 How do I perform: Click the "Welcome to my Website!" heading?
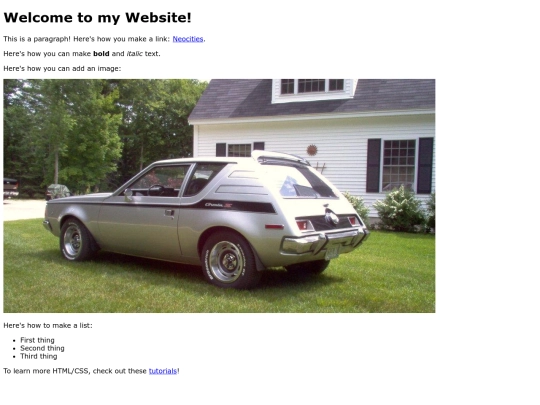(x=97, y=18)
